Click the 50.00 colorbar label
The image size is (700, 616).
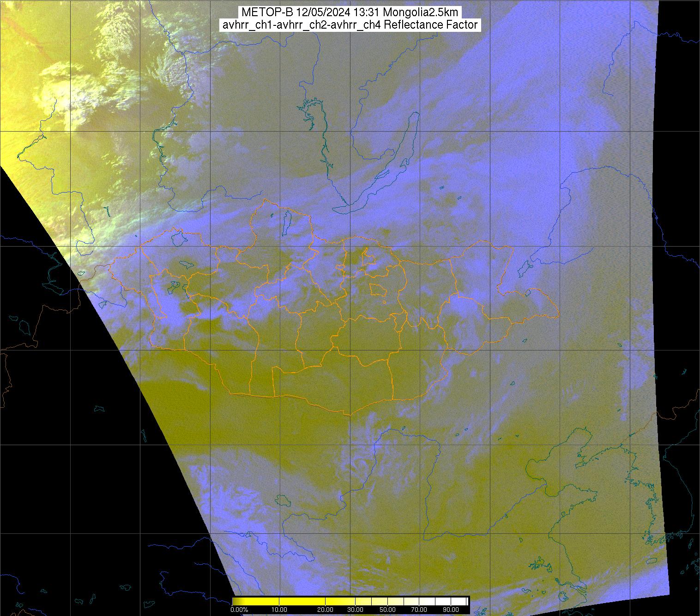[x=388, y=610]
